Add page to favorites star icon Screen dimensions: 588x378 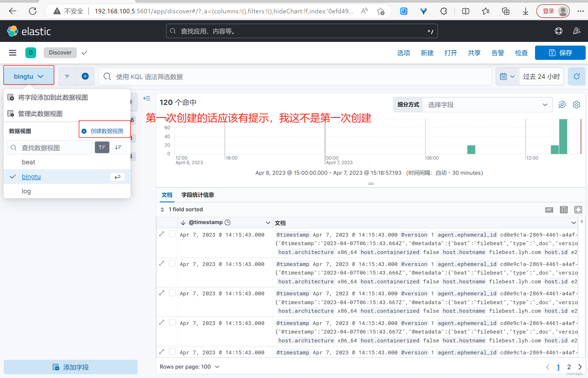pos(380,11)
